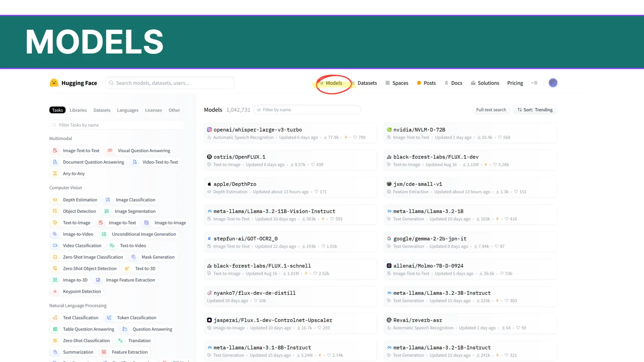Switch to the Licenses filter tab
644x362 pixels.
point(153,110)
